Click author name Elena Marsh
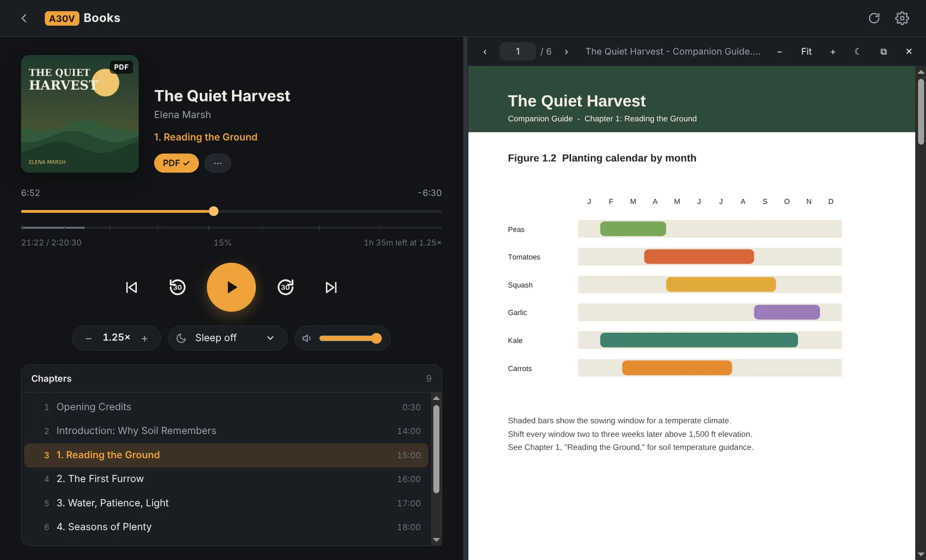This screenshot has height=560, width=926. (x=183, y=115)
